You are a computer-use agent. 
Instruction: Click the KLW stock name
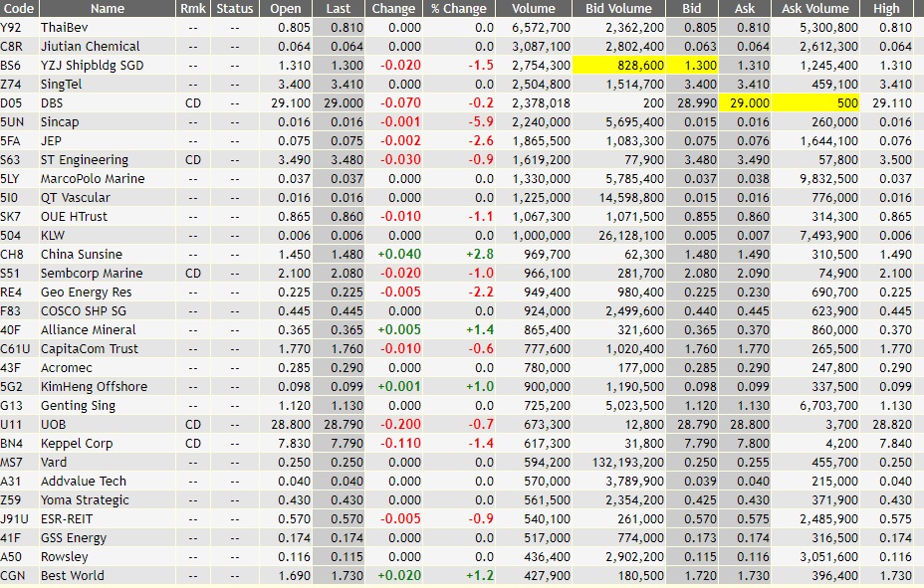pos(53,236)
